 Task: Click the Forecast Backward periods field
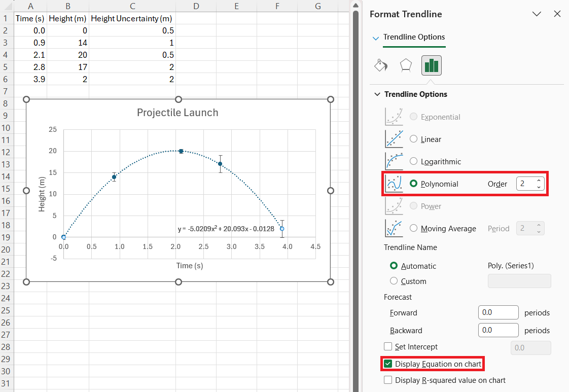[x=498, y=330]
